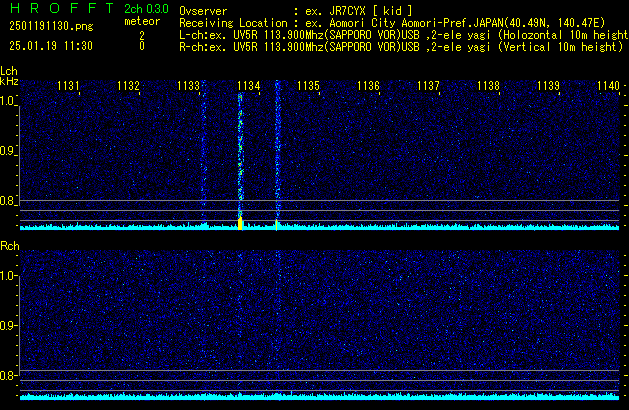The image size is (629, 410).
Task: Select the 1131 time marker
Action: click(68, 86)
